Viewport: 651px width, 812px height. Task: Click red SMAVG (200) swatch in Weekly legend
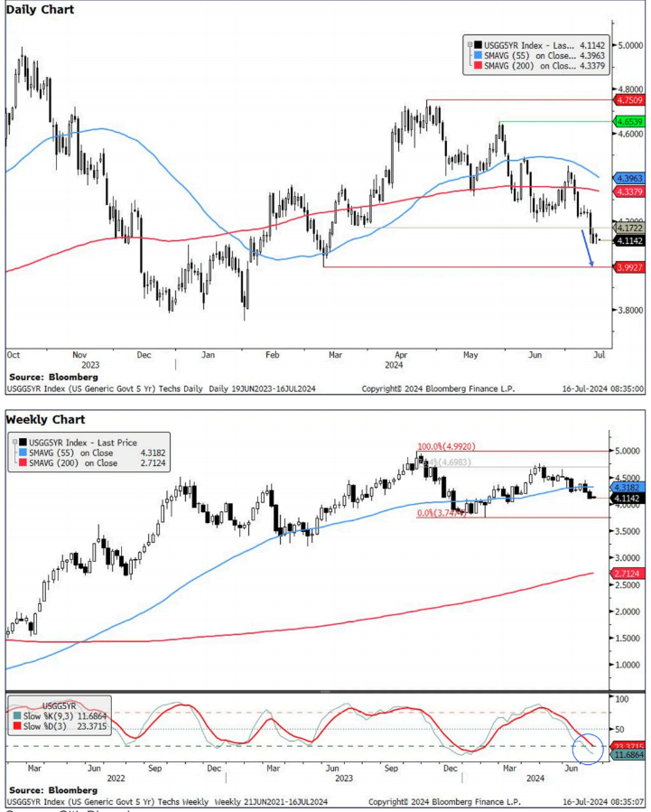(x=23, y=463)
